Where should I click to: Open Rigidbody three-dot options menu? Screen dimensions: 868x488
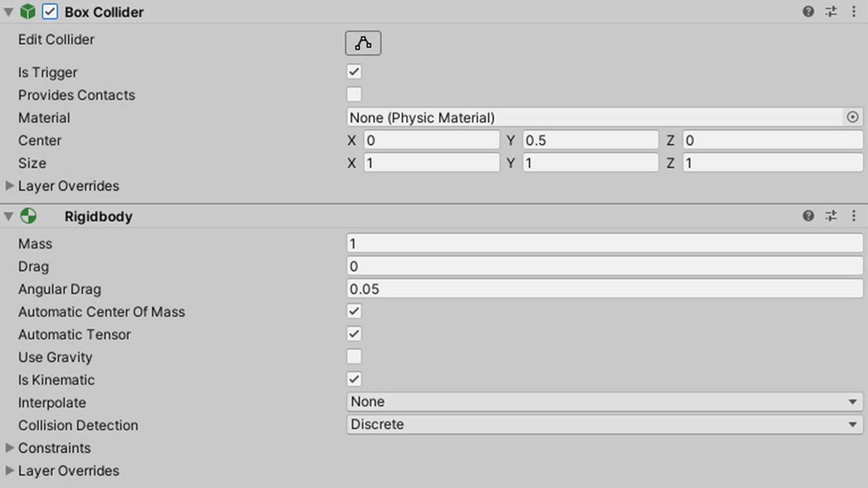click(853, 216)
